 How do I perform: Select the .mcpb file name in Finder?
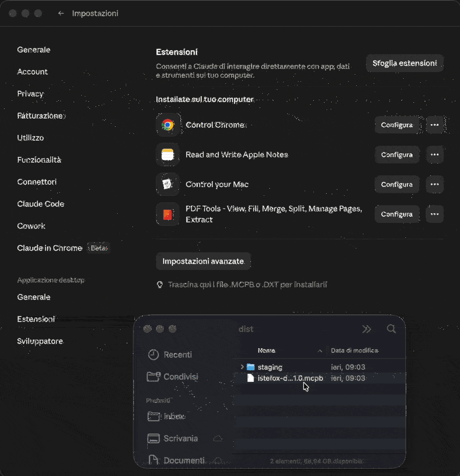(x=290, y=378)
